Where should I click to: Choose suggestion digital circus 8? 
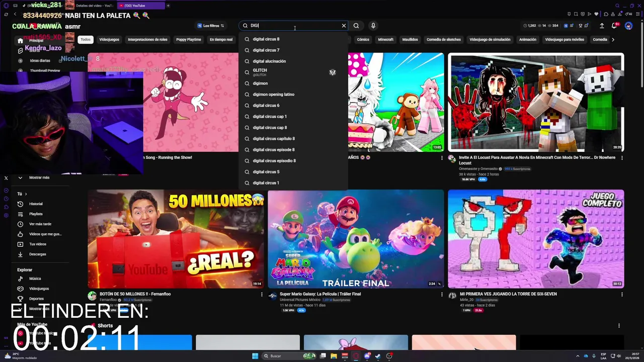click(293, 39)
